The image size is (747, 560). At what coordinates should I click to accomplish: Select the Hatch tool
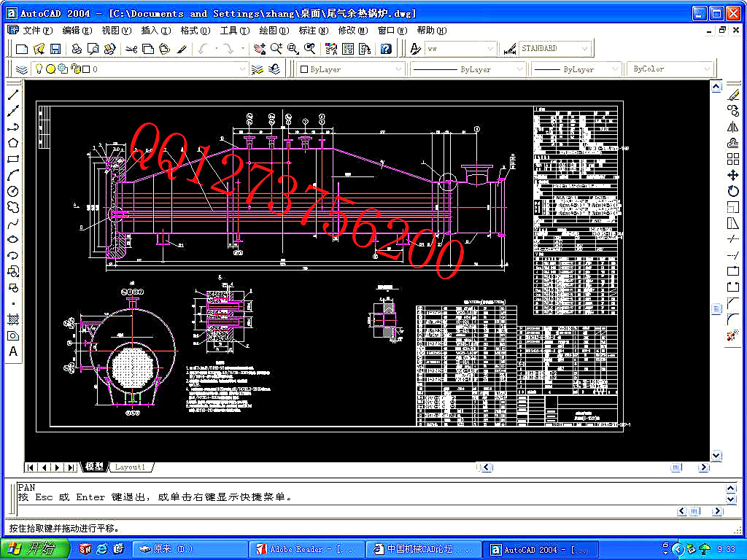(13, 319)
